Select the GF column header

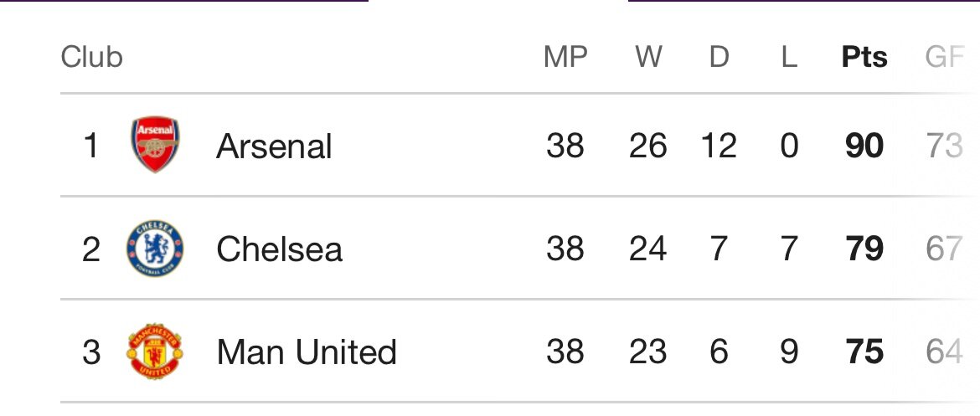pos(944,57)
